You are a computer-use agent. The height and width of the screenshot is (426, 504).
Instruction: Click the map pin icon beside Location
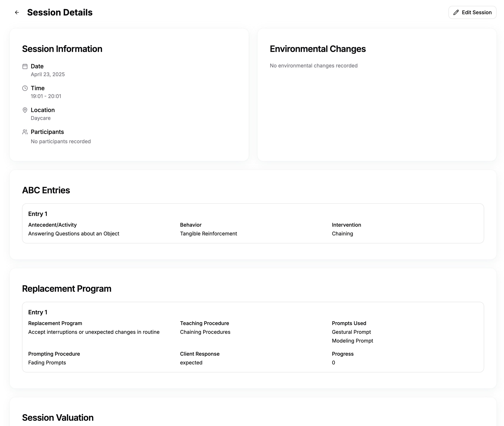25,110
